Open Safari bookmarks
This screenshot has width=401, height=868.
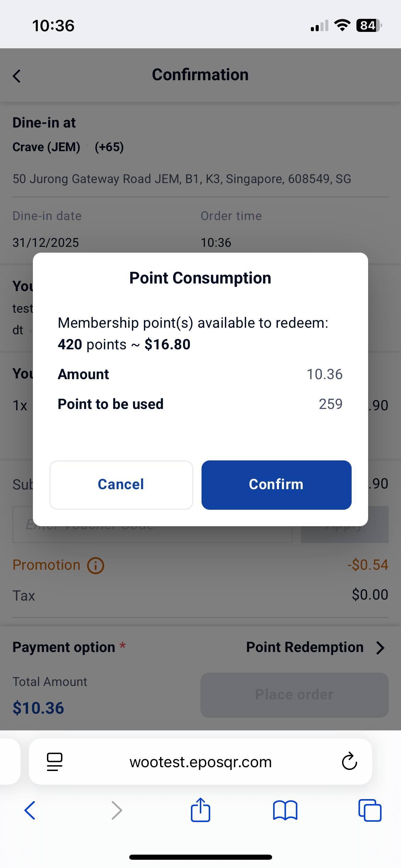click(285, 810)
